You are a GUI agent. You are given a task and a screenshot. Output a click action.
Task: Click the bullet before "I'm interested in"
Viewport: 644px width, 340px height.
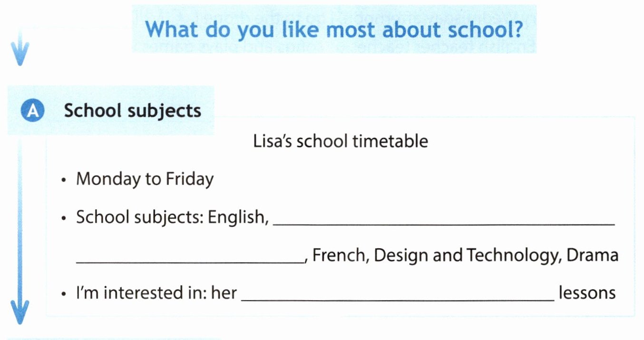[x=64, y=294]
